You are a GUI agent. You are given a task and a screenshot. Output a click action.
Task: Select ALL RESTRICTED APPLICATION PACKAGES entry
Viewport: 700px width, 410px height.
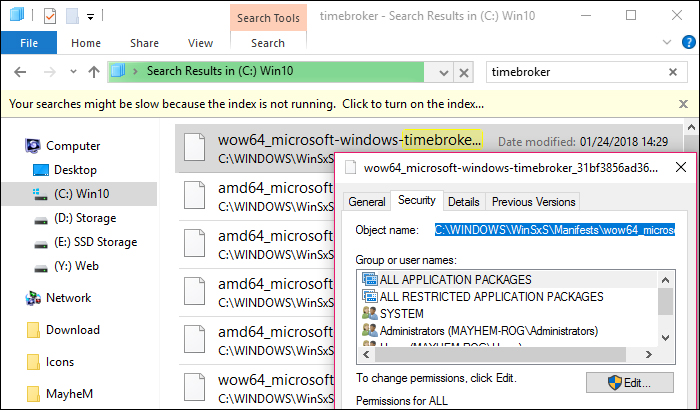click(492, 297)
